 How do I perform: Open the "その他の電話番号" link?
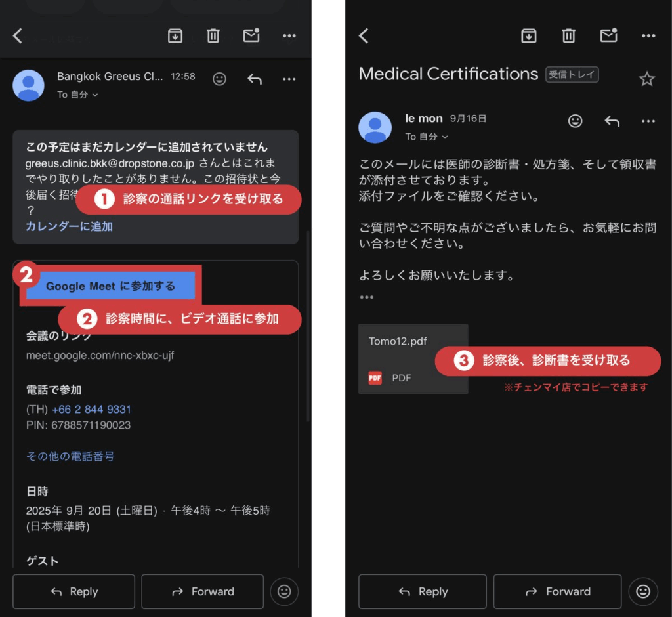pyautogui.click(x=70, y=456)
